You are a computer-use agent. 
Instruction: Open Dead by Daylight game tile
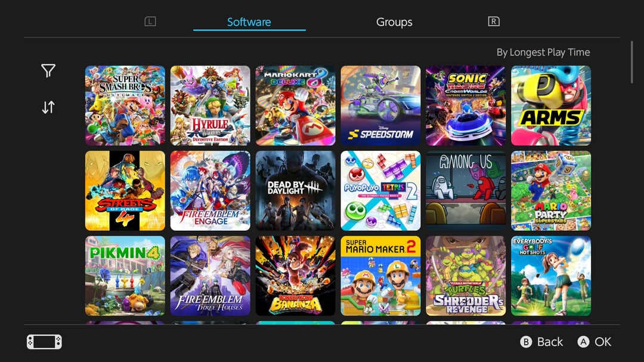295,191
